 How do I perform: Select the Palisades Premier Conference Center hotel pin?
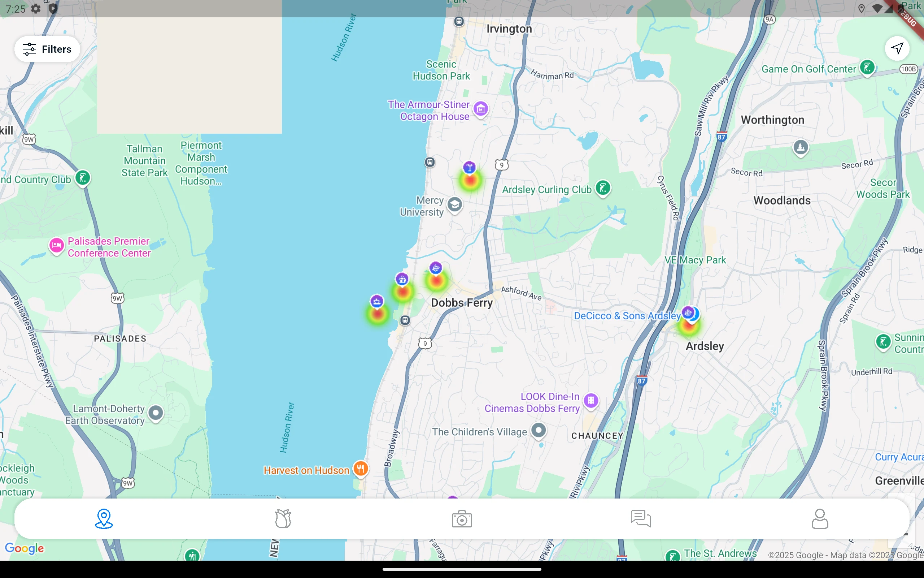pyautogui.click(x=57, y=246)
